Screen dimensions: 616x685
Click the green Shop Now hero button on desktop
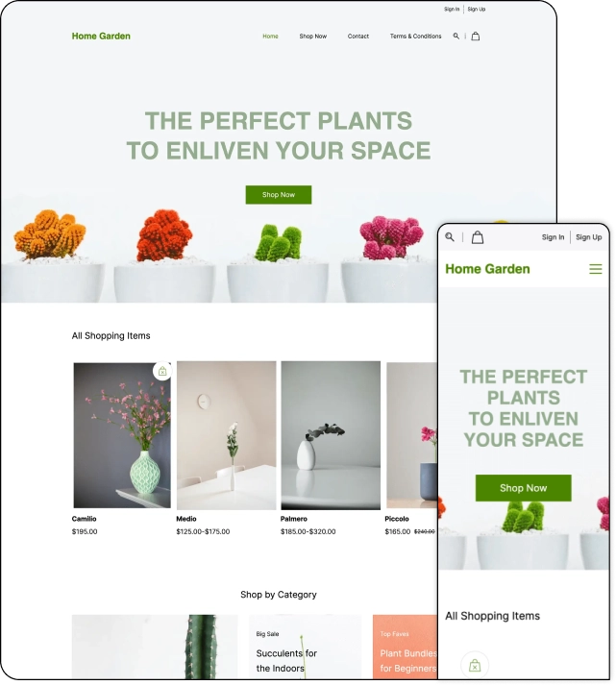coord(279,195)
